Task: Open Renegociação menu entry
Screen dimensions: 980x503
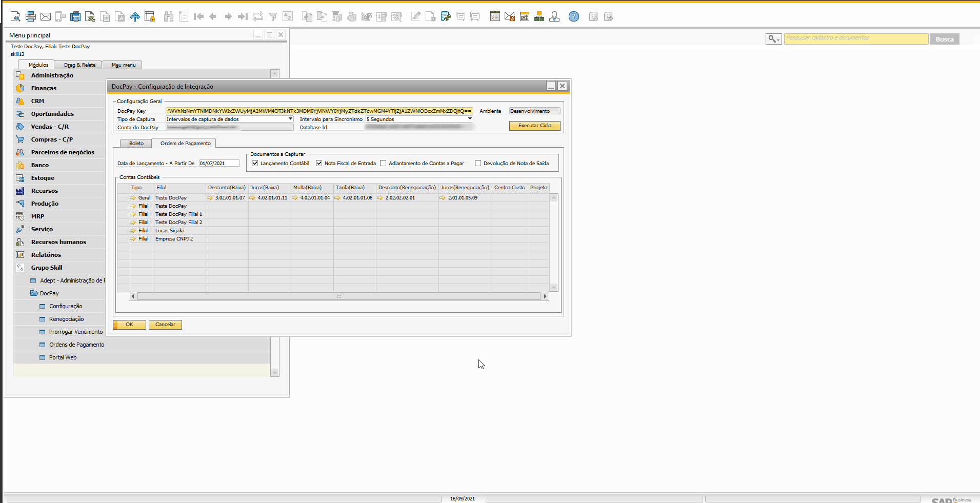Action: [x=67, y=319]
